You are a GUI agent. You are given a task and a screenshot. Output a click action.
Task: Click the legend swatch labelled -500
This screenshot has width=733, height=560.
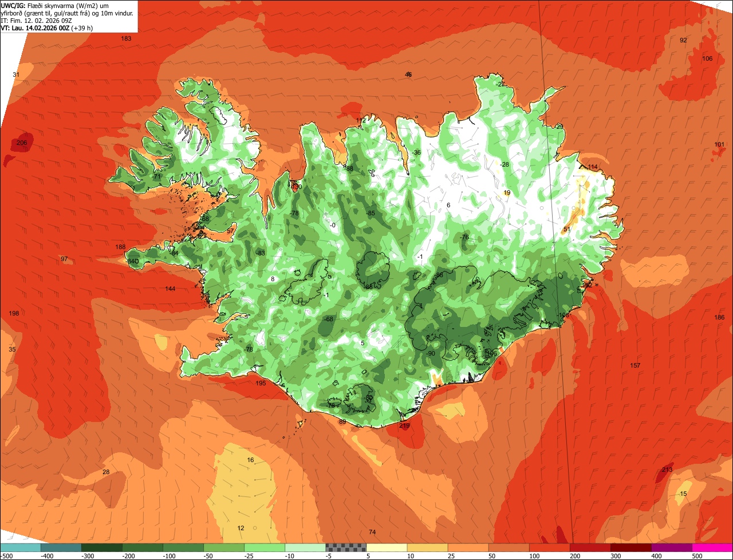click(x=20, y=547)
